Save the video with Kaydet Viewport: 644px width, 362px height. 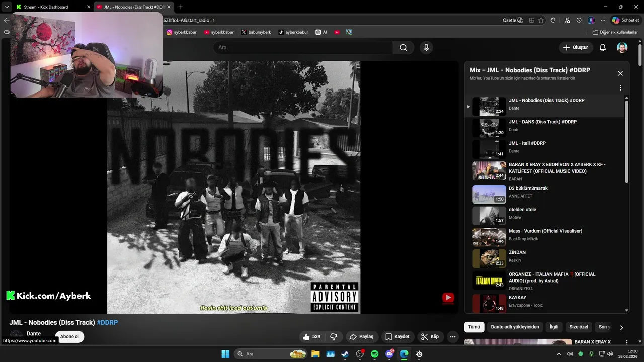click(x=397, y=337)
